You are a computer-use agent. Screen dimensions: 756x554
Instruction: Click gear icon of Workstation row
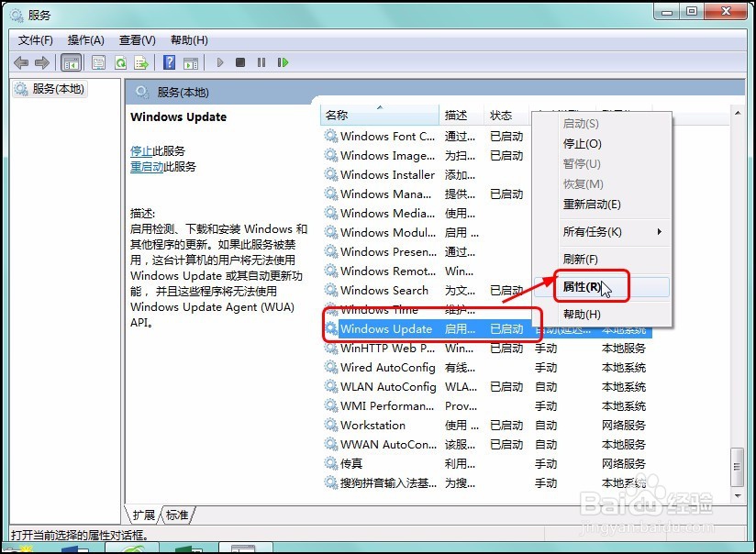(330, 426)
